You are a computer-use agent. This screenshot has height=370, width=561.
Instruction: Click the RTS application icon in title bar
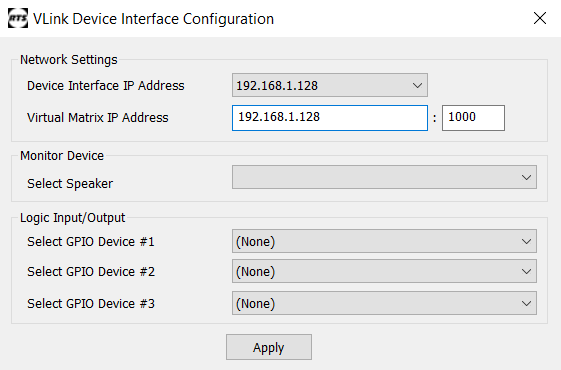pos(18,18)
